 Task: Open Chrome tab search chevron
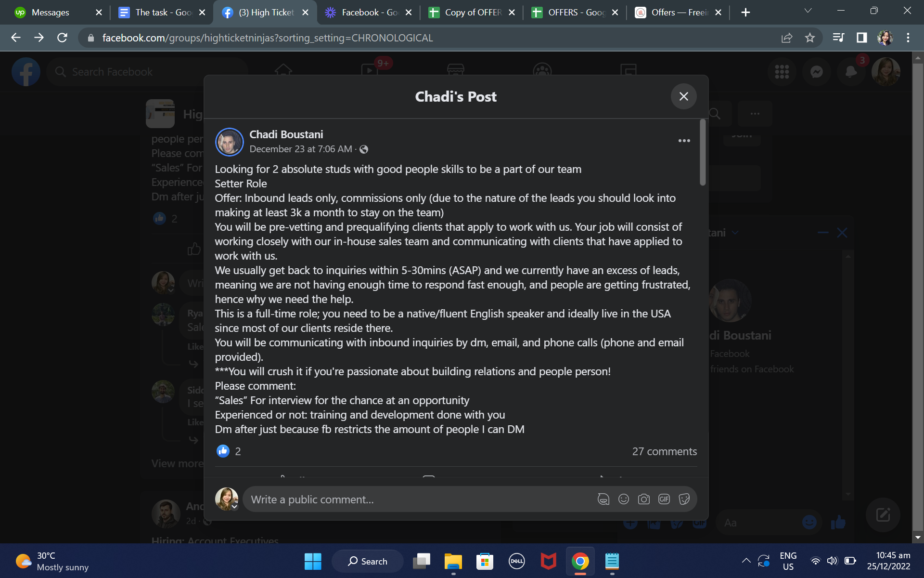808,11
